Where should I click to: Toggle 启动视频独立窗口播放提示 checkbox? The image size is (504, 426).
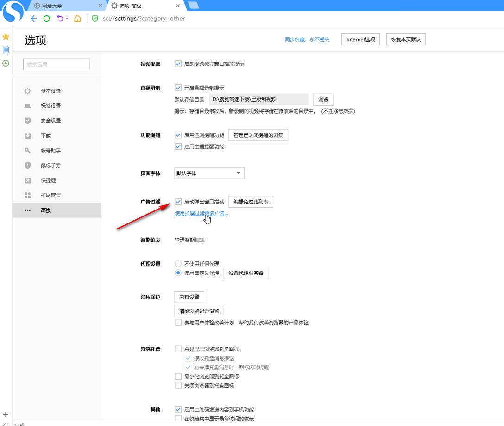pyautogui.click(x=178, y=64)
